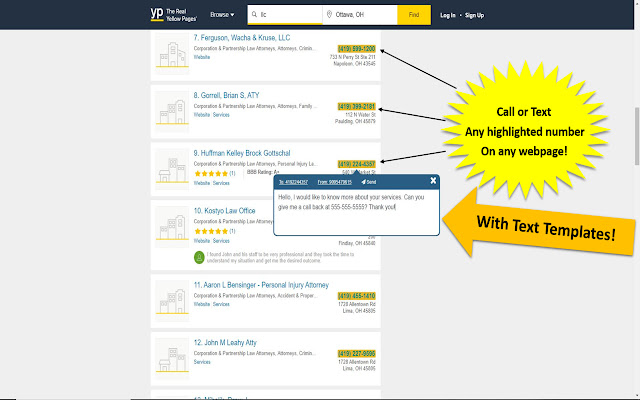Click highlighted phone number for John M Leahy
This screenshot has height=400, width=640.
coord(356,353)
